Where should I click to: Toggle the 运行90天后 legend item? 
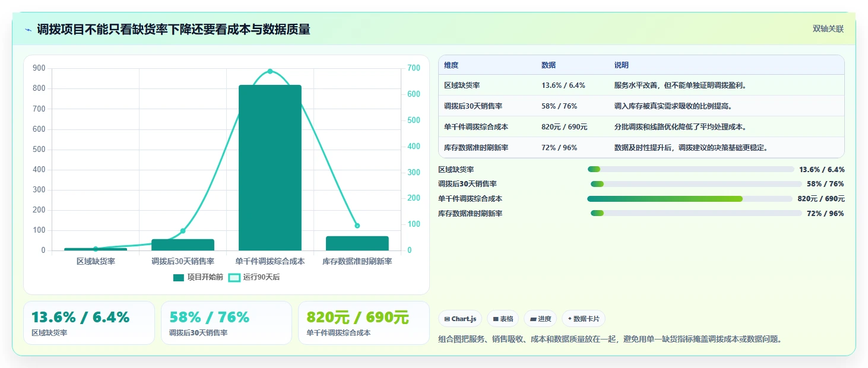(254, 277)
